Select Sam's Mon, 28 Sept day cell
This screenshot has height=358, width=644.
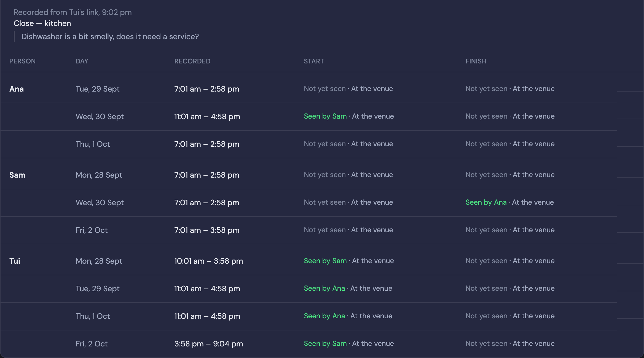[x=99, y=175]
